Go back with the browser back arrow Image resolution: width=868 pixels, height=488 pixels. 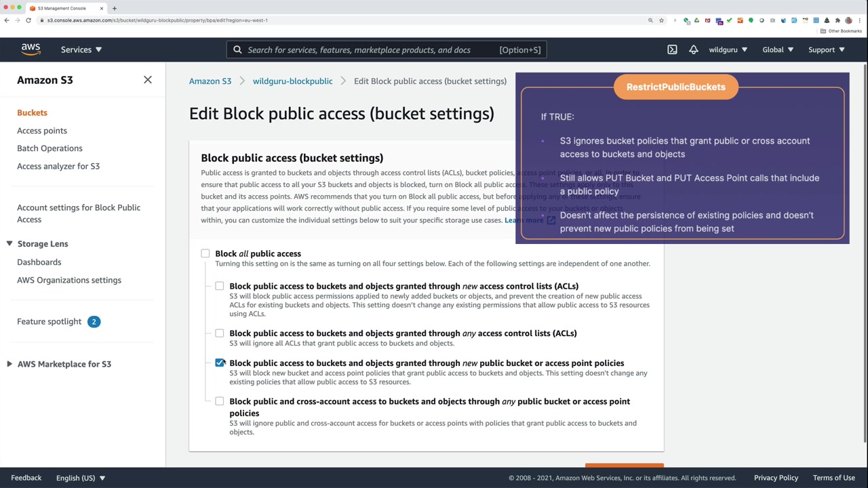(x=7, y=20)
